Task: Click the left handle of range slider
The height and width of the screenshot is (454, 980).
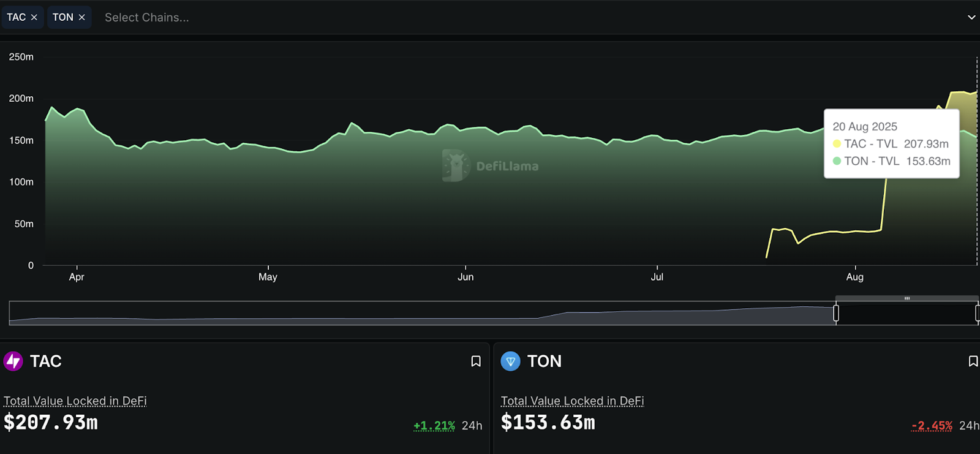Action: click(836, 313)
